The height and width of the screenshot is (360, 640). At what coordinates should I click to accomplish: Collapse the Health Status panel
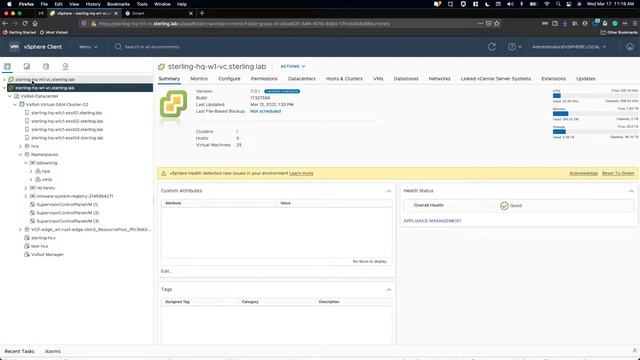click(631, 191)
